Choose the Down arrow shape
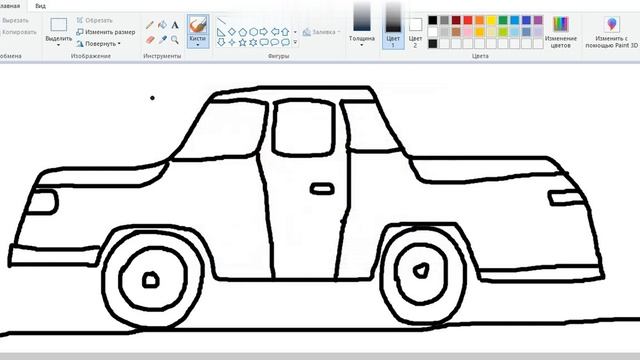640x360 pixels. (x=221, y=42)
